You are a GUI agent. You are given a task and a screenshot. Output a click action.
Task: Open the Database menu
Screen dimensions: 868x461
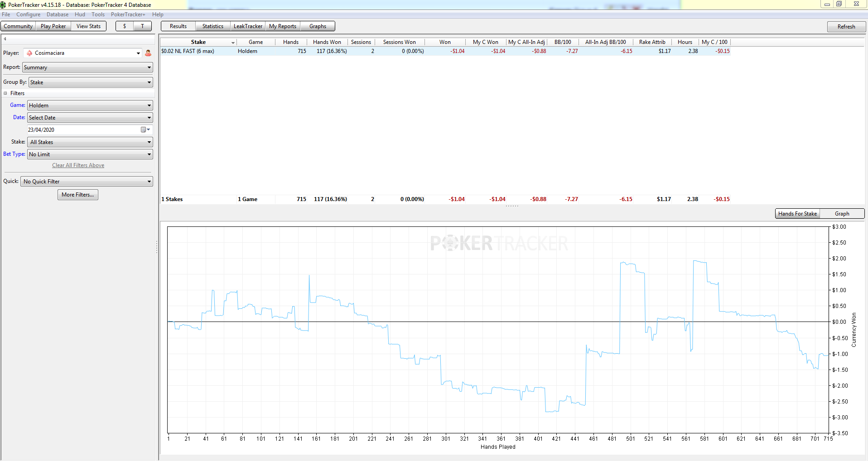click(x=58, y=14)
